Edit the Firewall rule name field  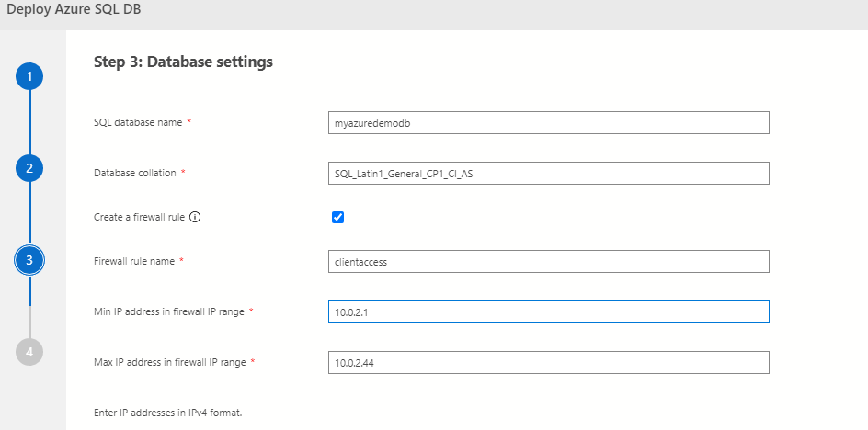548,262
